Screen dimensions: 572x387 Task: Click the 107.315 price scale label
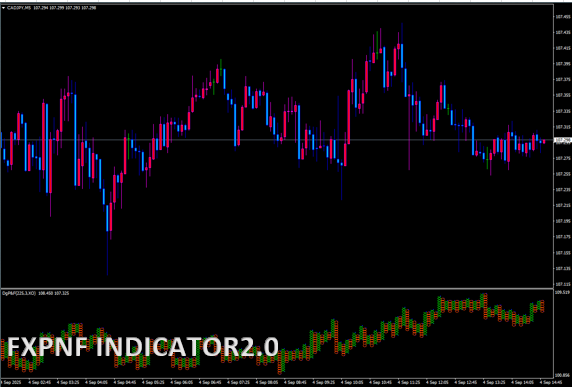pos(562,127)
